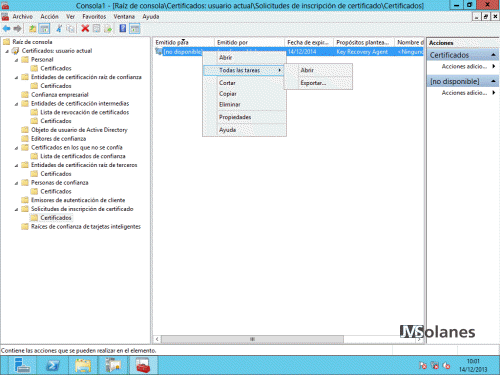This screenshot has width=500, height=375.
Task: Open PowerShell from the taskbar
Action: [x=52, y=365]
